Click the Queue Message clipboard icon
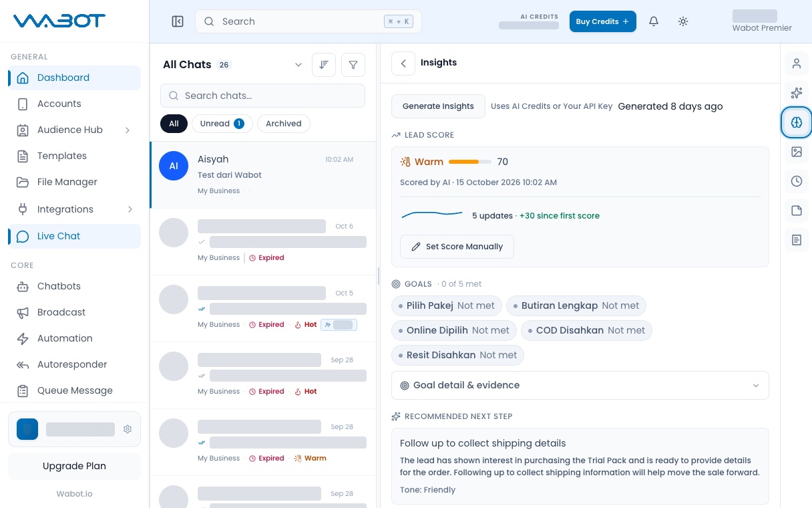812x508 pixels. tap(23, 390)
